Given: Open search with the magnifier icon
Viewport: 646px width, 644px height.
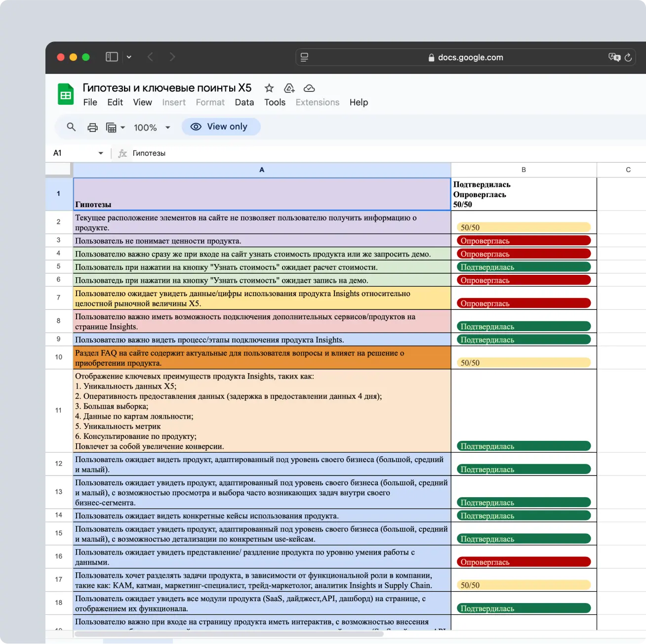Looking at the screenshot, I should click(x=71, y=127).
